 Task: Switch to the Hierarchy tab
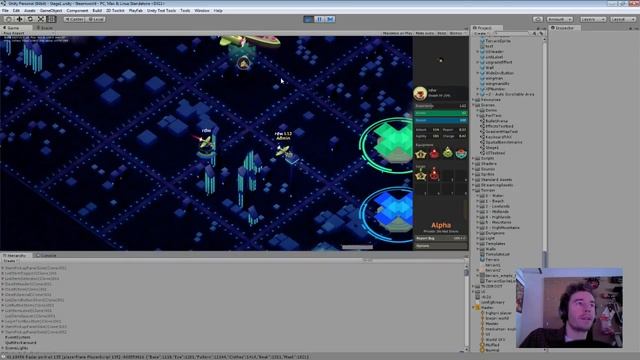(x=16, y=256)
